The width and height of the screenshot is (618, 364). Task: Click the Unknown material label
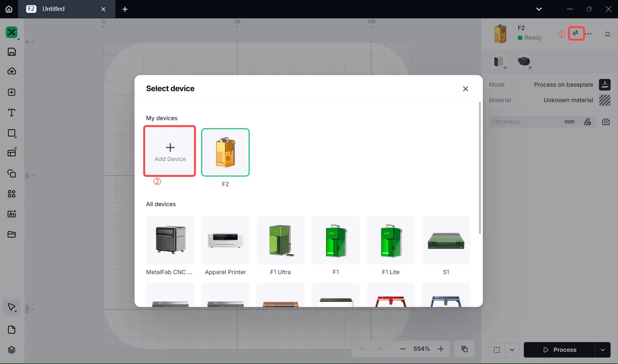tap(568, 100)
